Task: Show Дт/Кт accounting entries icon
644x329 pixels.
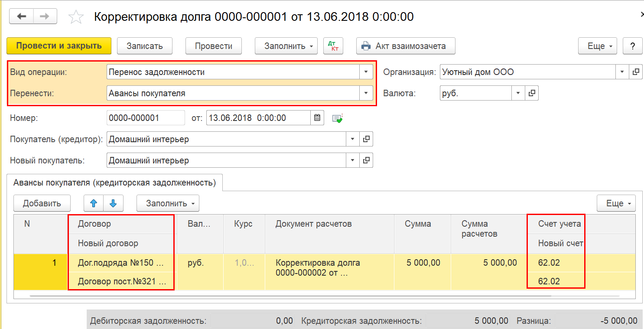Action: pyautogui.click(x=333, y=46)
